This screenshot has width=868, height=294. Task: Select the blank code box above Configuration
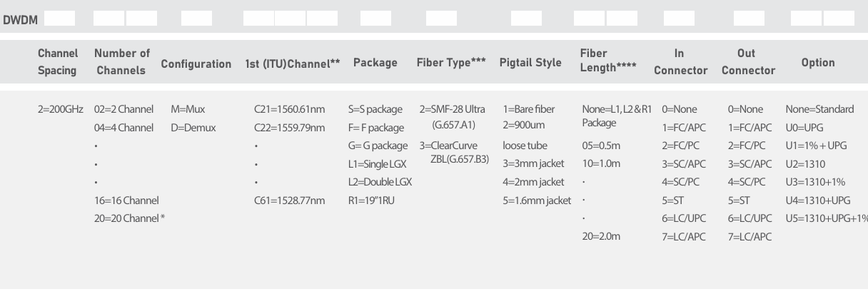click(x=196, y=19)
